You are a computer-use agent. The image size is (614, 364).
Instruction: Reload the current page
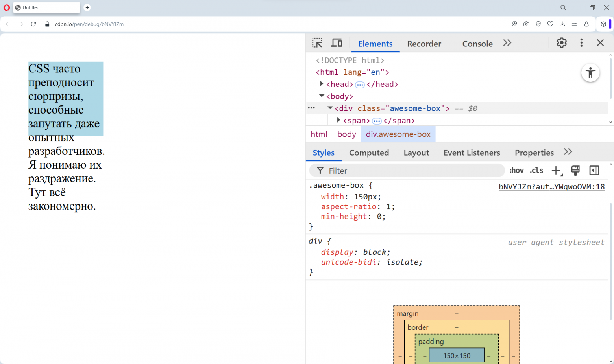(33, 24)
